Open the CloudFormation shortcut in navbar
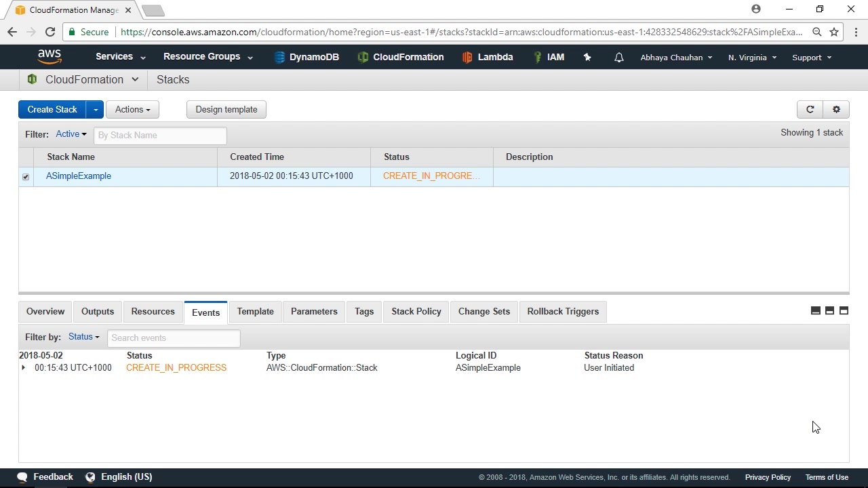Screen dimensions: 868x488 401,57
